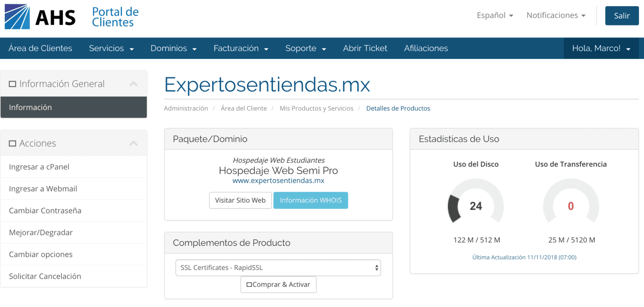644x307 pixels.
Task: Click Detalles de Productos breadcrumb
Action: pos(398,108)
